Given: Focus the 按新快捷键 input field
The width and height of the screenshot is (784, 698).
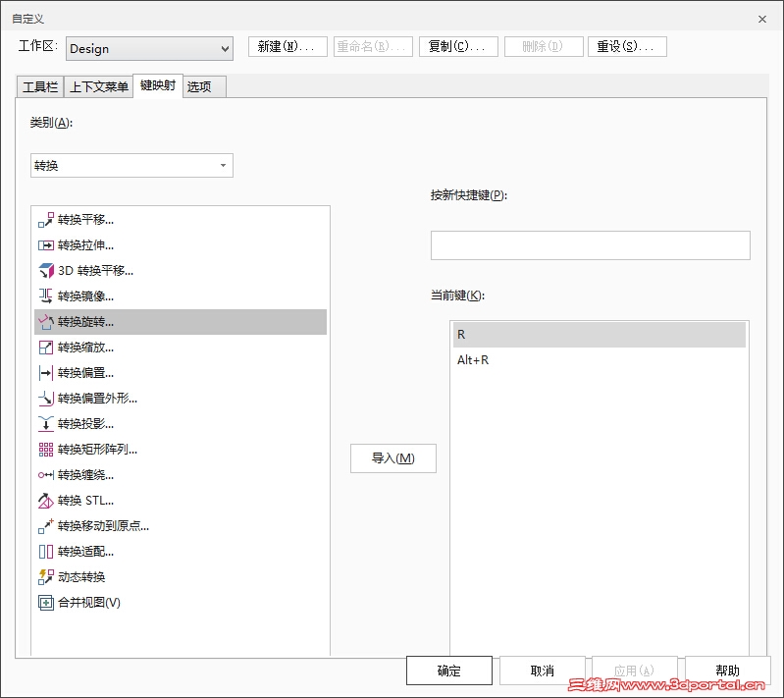Looking at the screenshot, I should [x=590, y=245].
